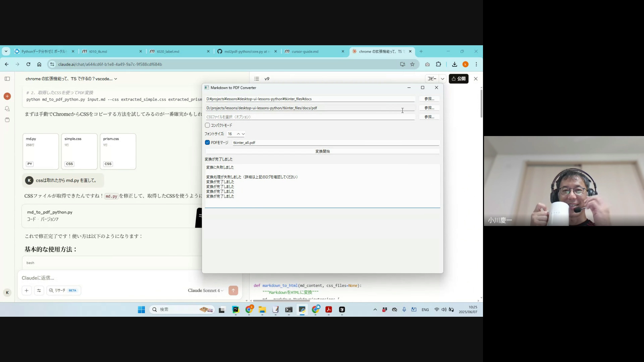The width and height of the screenshot is (644, 362).
Task: Enable the コンパクトモード checkbox
Action: coord(207,125)
